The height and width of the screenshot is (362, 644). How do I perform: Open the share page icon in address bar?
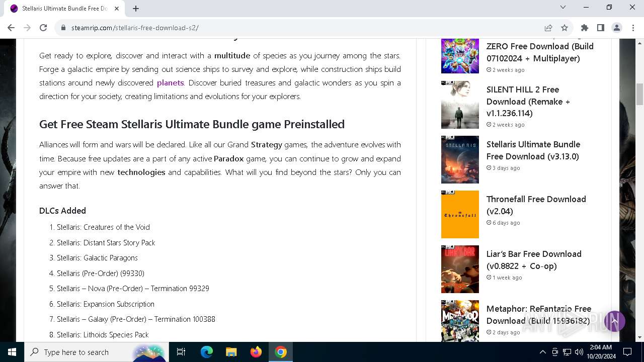point(548,28)
